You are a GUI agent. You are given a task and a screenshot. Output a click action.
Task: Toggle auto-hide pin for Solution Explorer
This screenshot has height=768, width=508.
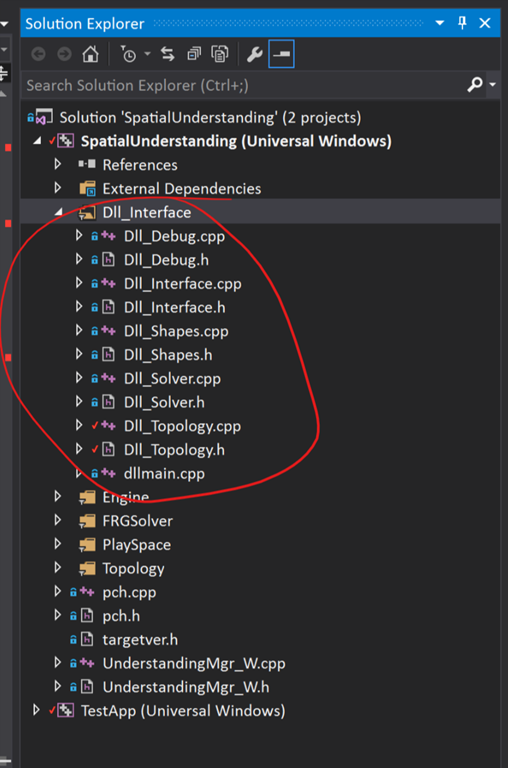point(462,23)
